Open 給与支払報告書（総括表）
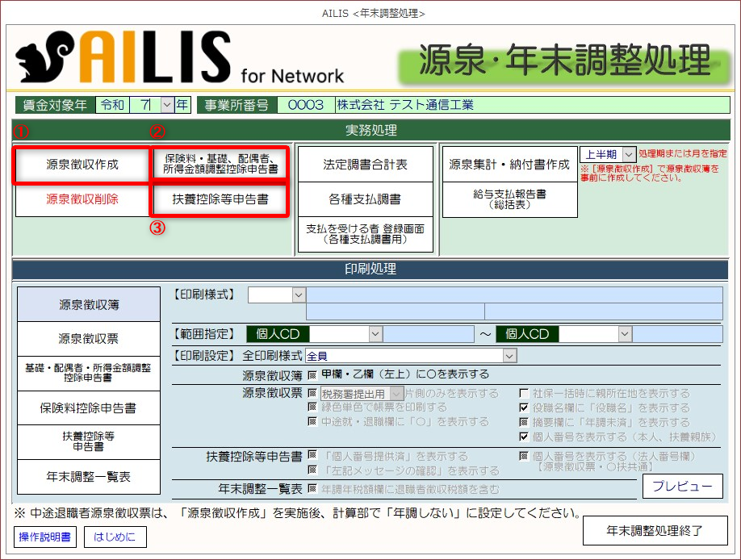Image resolution: width=741 pixels, height=560 pixels. tap(510, 199)
